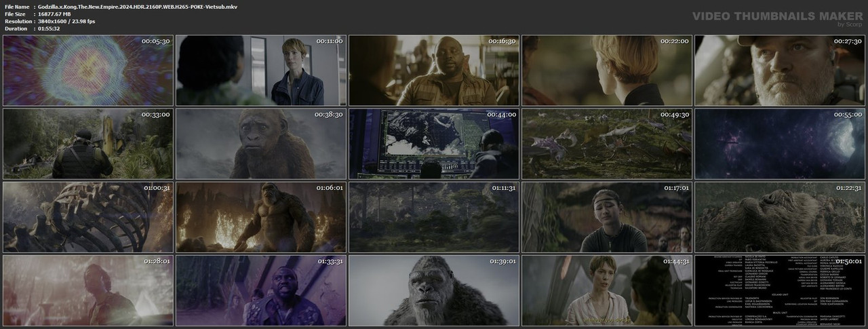
Task: Click the Godzilla.x.Kong .mkv file name text
Action: point(138,7)
